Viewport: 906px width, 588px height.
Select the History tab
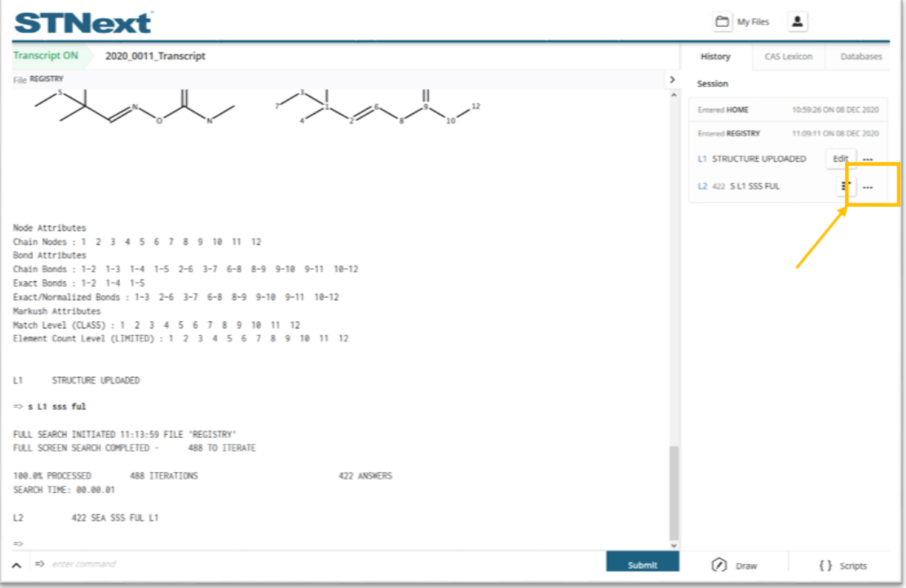(x=715, y=56)
